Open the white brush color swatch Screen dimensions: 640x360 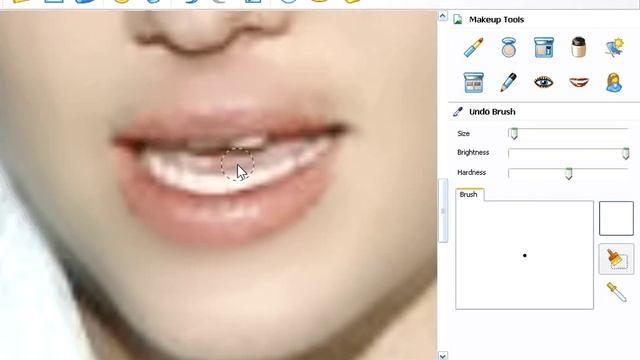tap(616, 218)
